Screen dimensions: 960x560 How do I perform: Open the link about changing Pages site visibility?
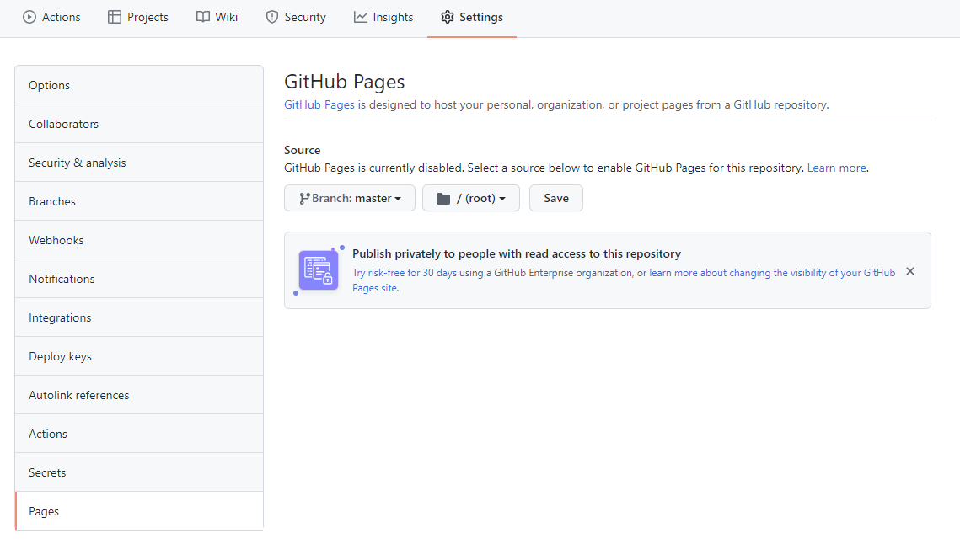pyautogui.click(x=772, y=273)
